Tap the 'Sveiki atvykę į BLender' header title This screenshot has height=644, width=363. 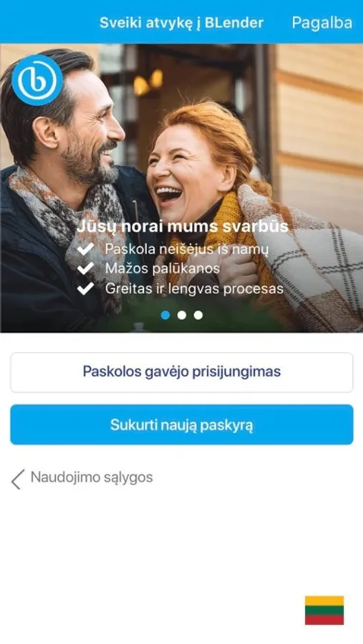pos(181,23)
